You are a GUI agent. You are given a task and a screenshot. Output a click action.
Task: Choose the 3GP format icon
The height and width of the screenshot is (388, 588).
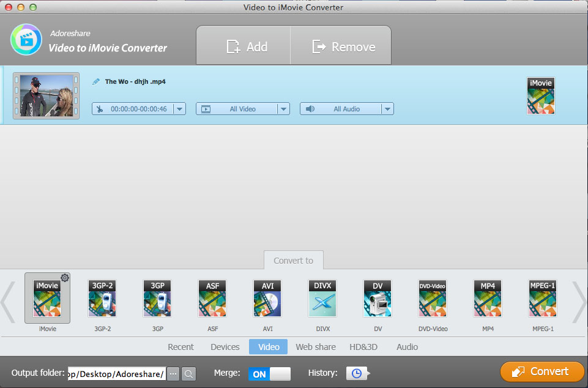point(157,298)
